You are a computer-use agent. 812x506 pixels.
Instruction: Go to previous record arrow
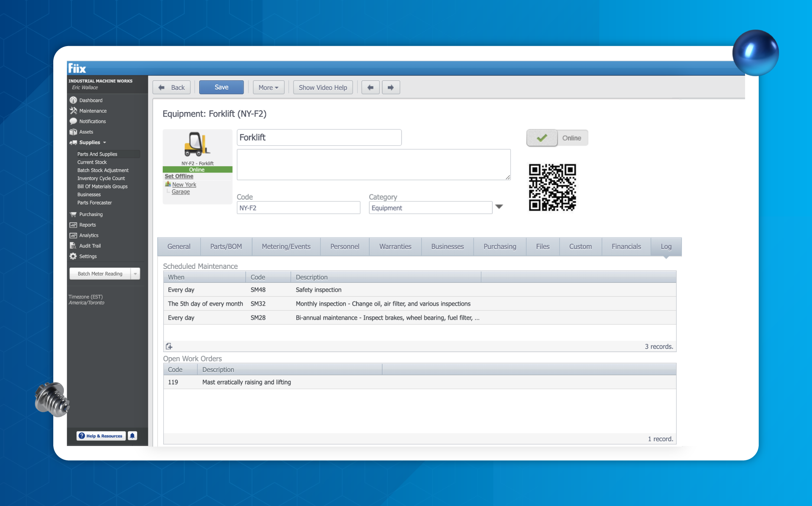pos(370,88)
